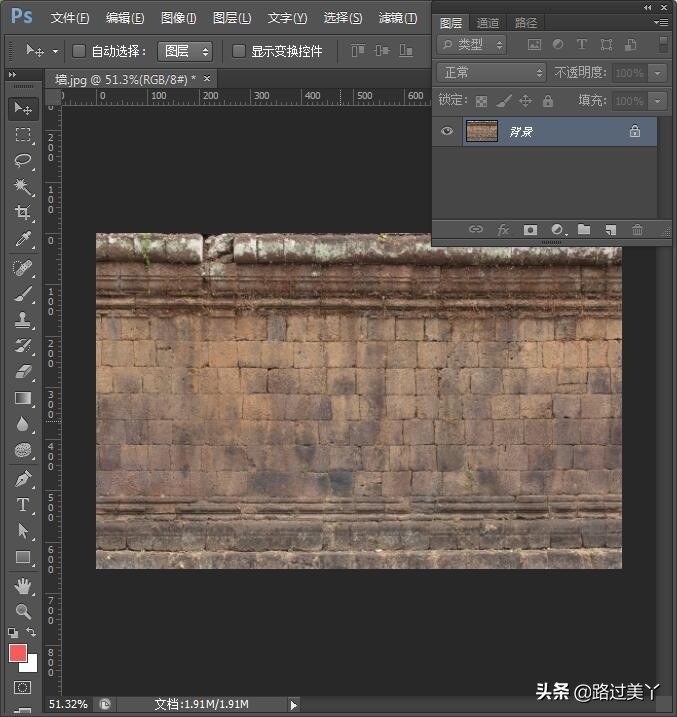The height and width of the screenshot is (717, 677).
Task: Reset default foreground and background colors
Action: (13, 632)
